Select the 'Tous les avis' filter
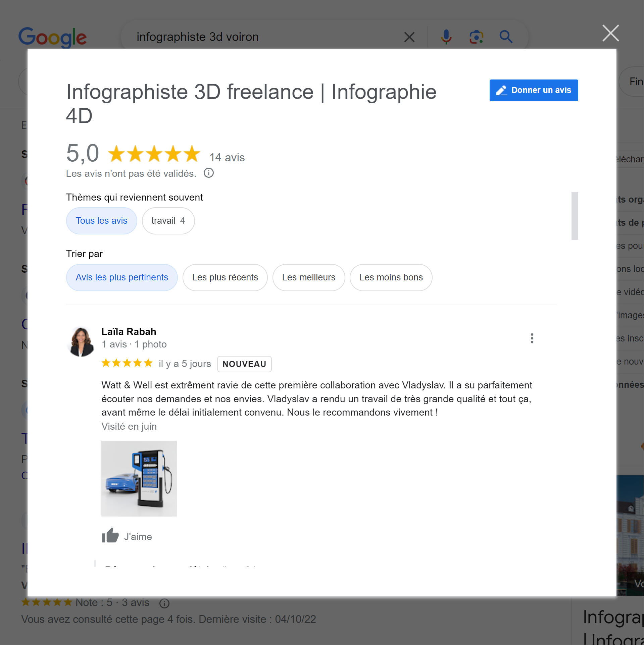Image resolution: width=644 pixels, height=645 pixels. [x=101, y=221]
